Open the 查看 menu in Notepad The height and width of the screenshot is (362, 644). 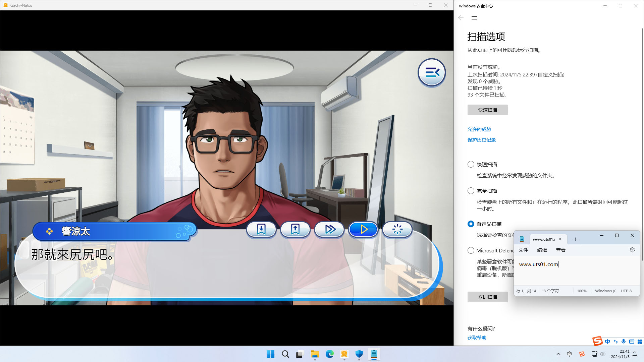click(560, 250)
